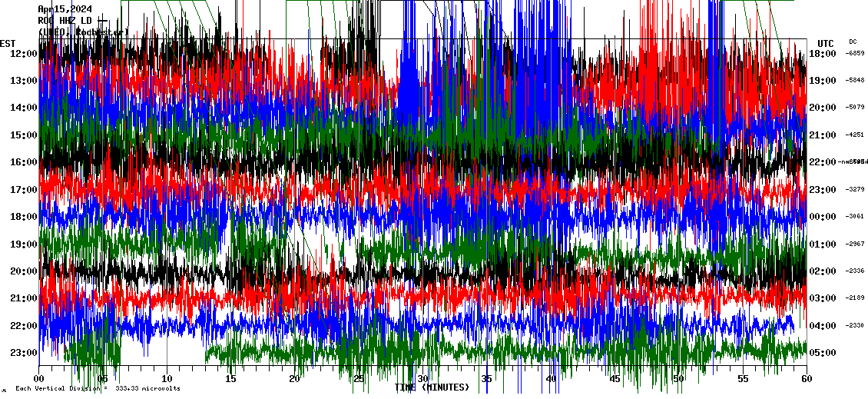The image size is (868, 399).
Task: Select the UTC time label '20:00'
Action: tap(823, 108)
